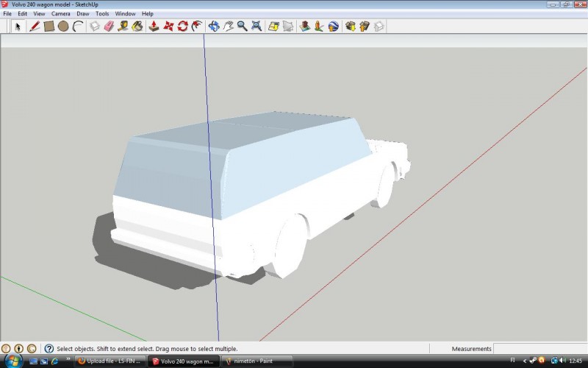The width and height of the screenshot is (588, 368).
Task: Select the Paint Bucket tool
Action: click(137, 26)
